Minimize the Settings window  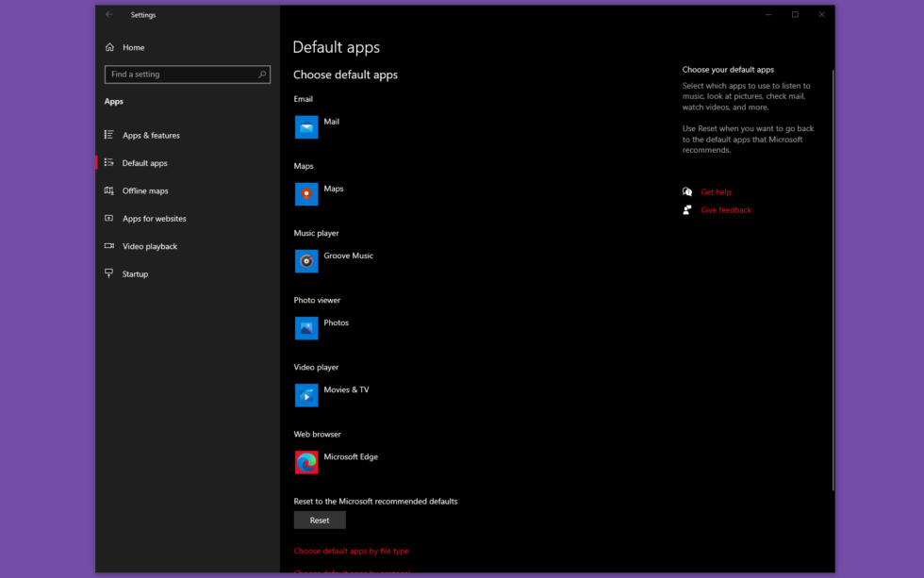pyautogui.click(x=767, y=15)
